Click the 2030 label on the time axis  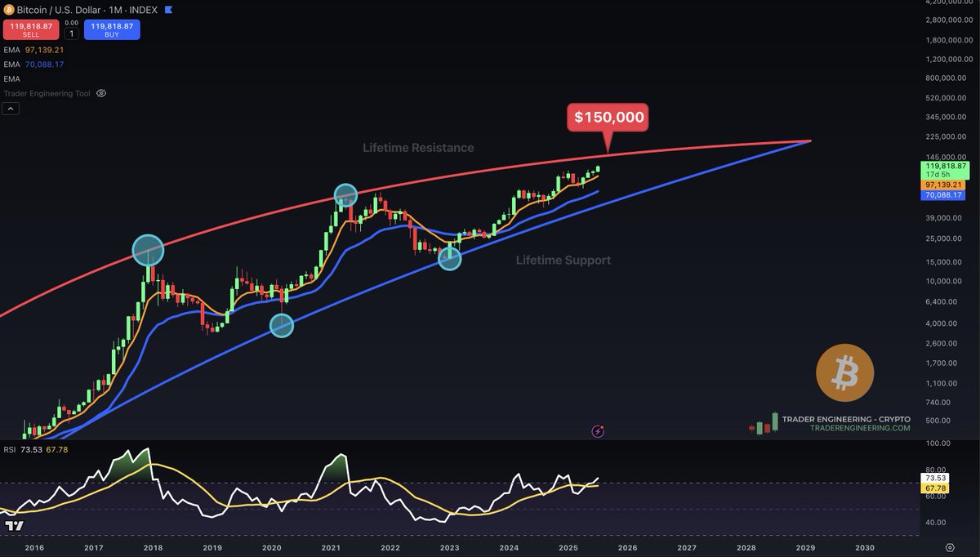[865, 547]
